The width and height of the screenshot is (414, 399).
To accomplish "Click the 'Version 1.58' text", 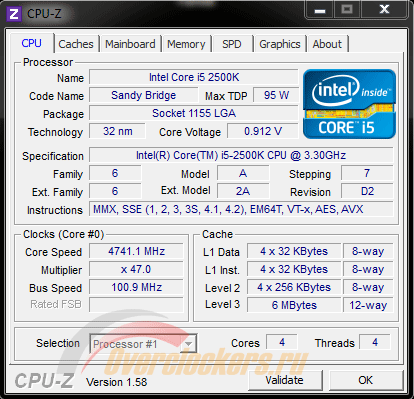I will coord(116,382).
